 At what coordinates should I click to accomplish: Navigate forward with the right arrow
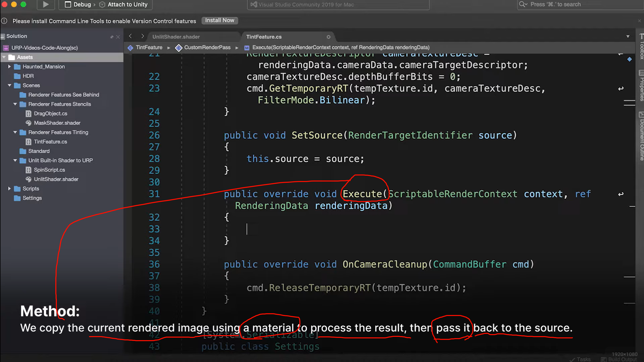click(142, 36)
